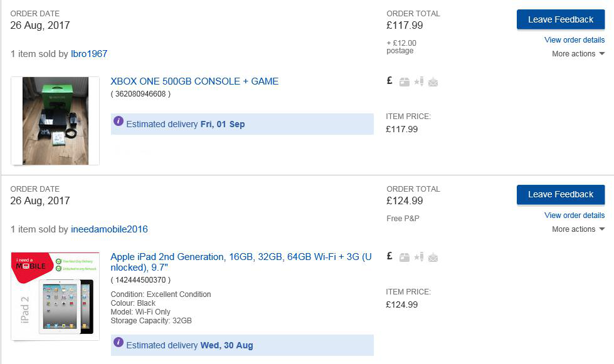
Task: Open seller ineedamobile2016 profile
Action: 109,229
